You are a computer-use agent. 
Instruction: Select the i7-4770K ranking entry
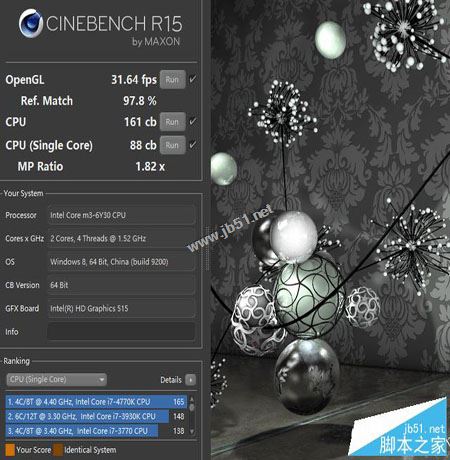click(96, 402)
